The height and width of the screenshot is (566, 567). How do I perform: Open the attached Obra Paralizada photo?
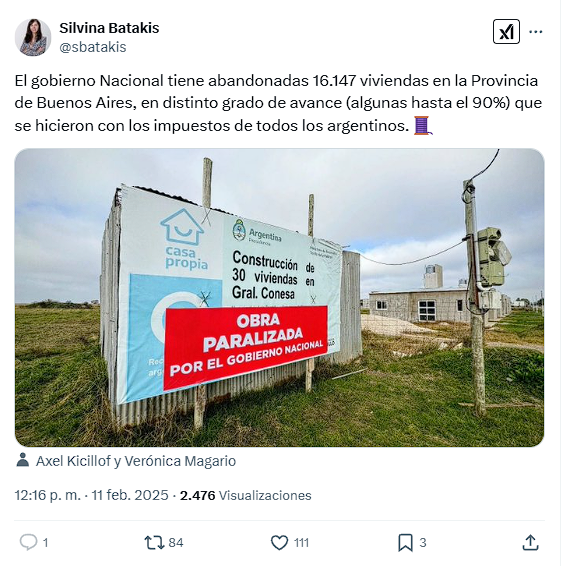click(279, 297)
